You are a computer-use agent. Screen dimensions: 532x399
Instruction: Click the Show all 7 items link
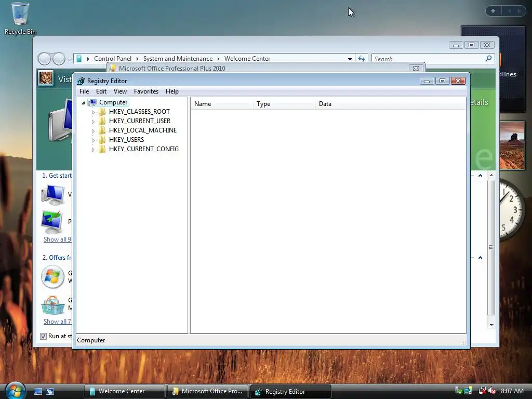coord(57,322)
